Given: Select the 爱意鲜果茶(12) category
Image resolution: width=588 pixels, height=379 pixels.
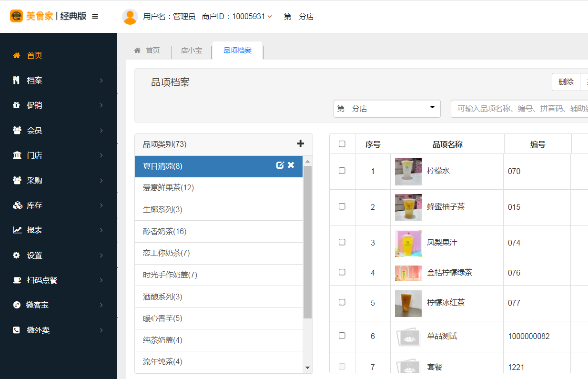Looking at the screenshot, I should (x=219, y=188).
